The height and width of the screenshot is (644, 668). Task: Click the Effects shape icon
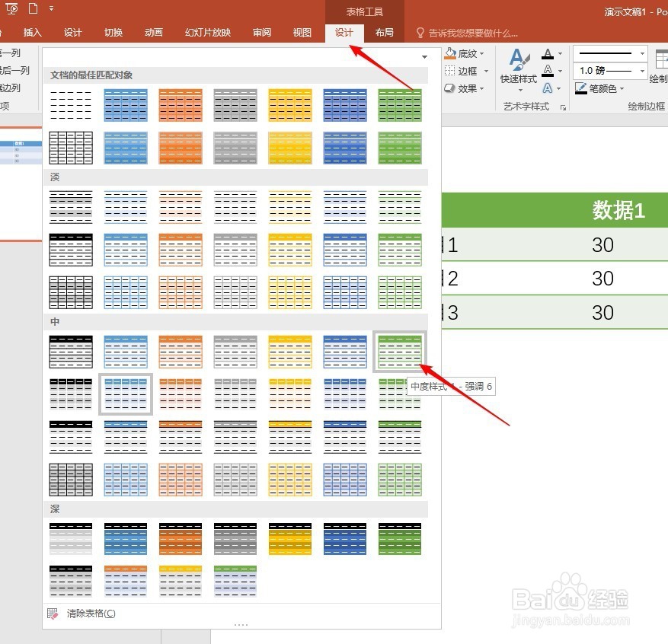point(449,88)
